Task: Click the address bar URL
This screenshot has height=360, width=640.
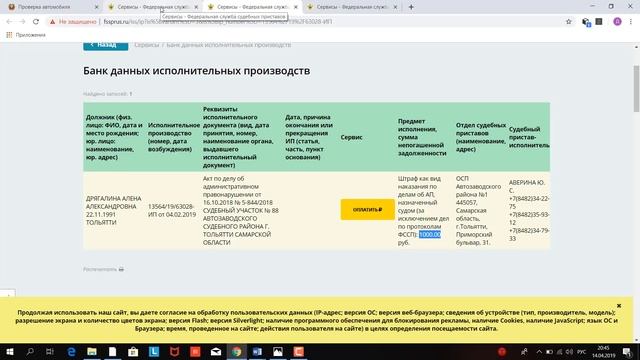Action: 218,22
